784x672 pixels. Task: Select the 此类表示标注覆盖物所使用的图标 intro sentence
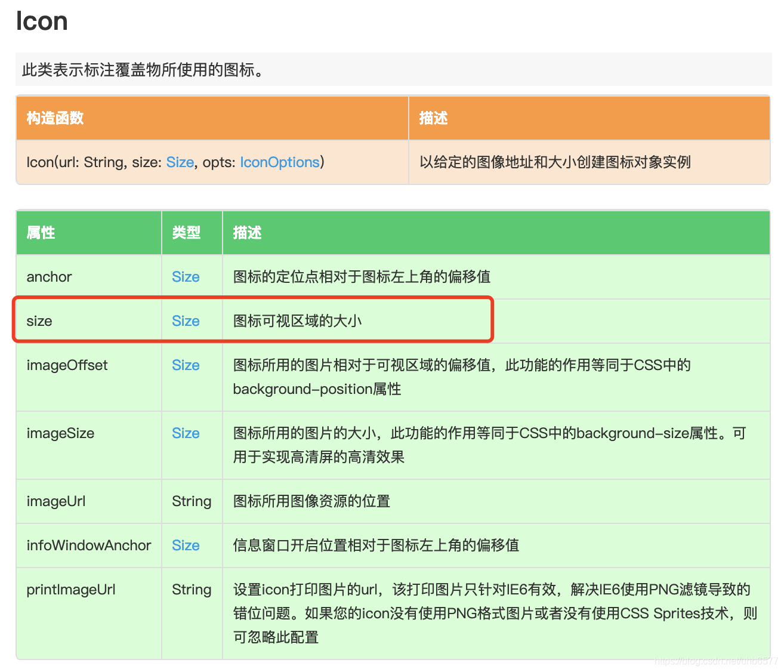tap(143, 70)
